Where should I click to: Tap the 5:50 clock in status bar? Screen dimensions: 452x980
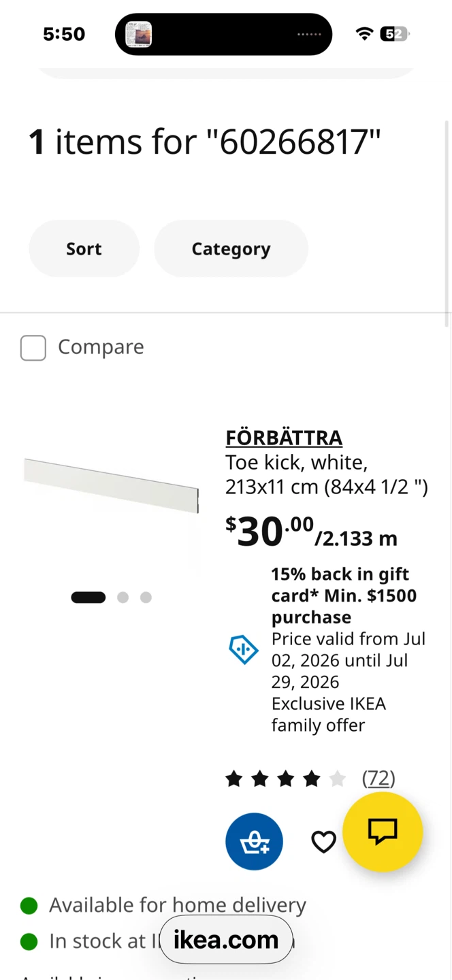[x=64, y=34]
